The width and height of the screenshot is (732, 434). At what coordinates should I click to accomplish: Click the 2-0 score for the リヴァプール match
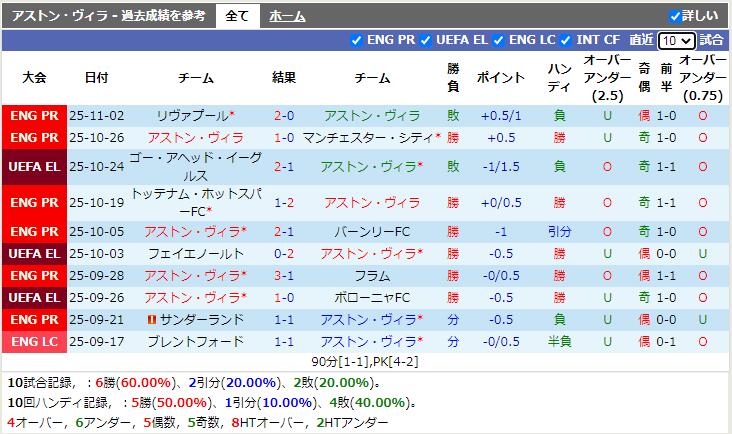tap(283, 115)
